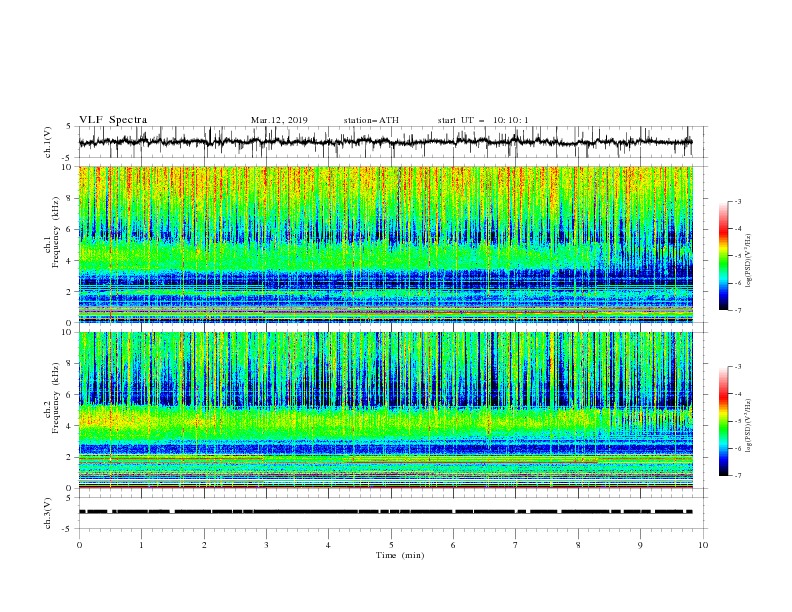Select the ch.2 colorbar "log(PSD)(V²/Hz)" label
Image resolution: width=792 pixels, height=612 pixels.
click(x=749, y=425)
